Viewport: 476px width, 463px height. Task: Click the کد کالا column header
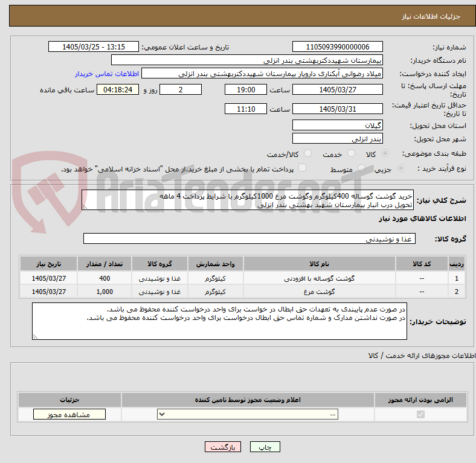422,264
